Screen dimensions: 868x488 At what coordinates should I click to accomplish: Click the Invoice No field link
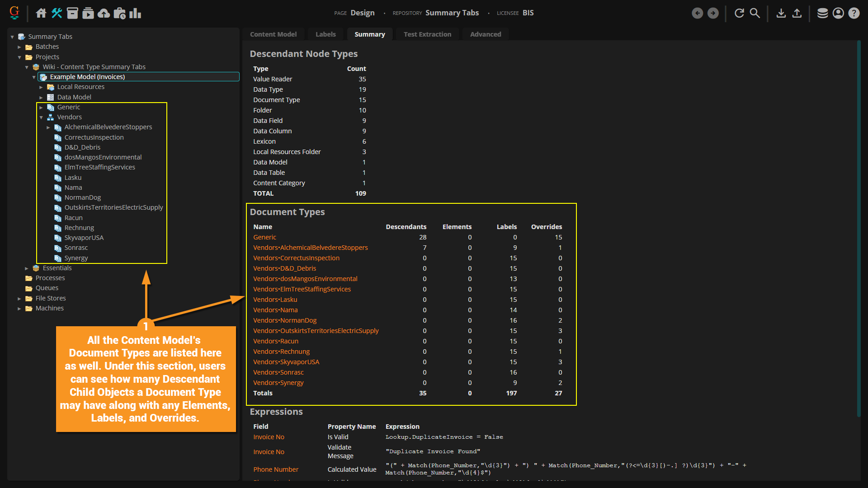coord(269,437)
